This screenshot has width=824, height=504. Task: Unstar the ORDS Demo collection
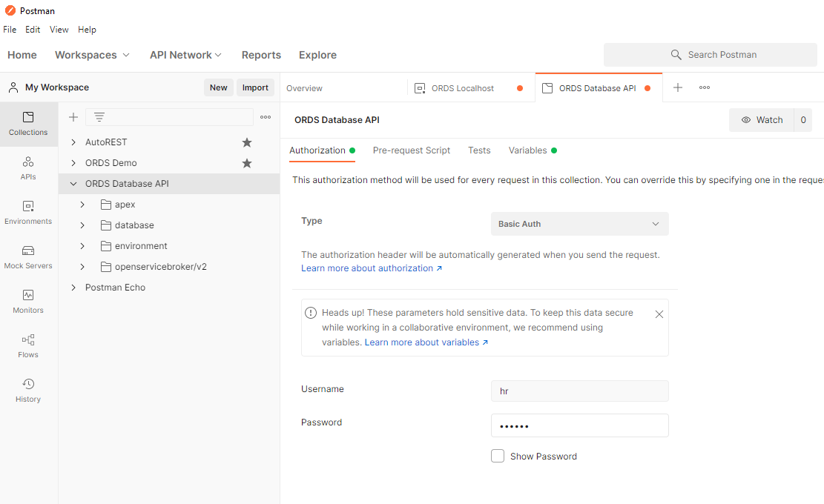pyautogui.click(x=247, y=163)
